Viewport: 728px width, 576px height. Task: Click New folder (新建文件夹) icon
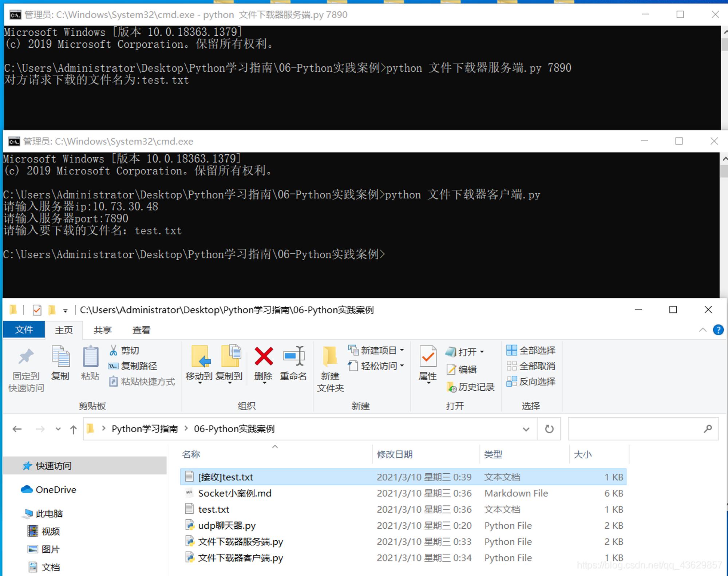[330, 356]
